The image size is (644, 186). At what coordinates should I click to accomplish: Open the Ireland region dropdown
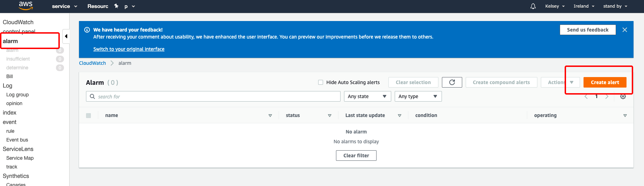pos(584,6)
